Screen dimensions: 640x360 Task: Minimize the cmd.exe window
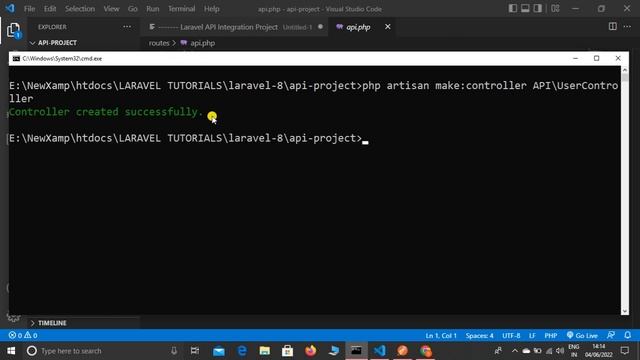576,58
